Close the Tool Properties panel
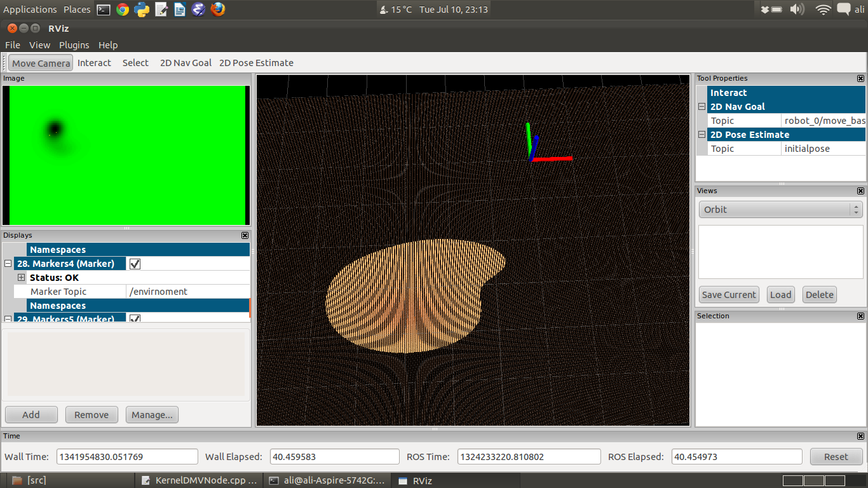 tap(860, 78)
